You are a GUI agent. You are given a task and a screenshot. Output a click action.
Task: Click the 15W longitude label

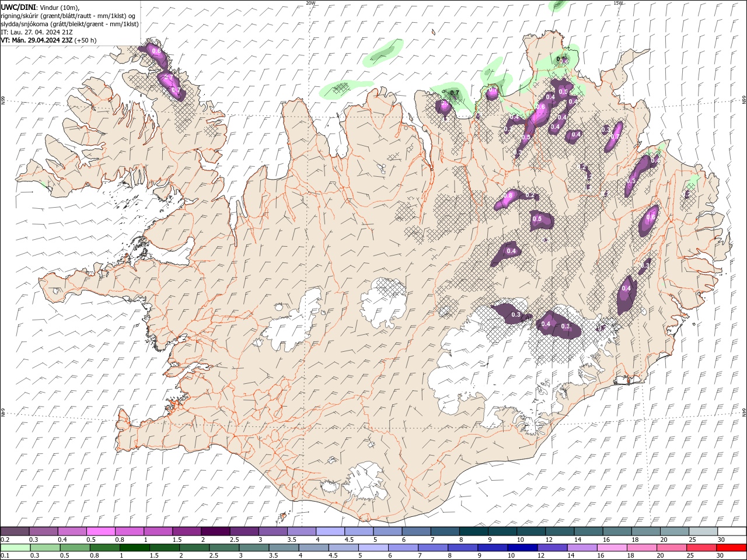[x=618, y=3]
